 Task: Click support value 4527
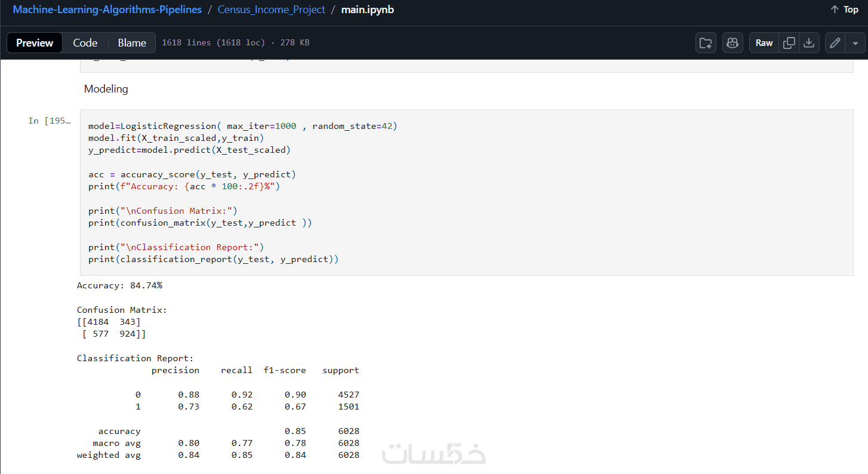pyautogui.click(x=349, y=395)
